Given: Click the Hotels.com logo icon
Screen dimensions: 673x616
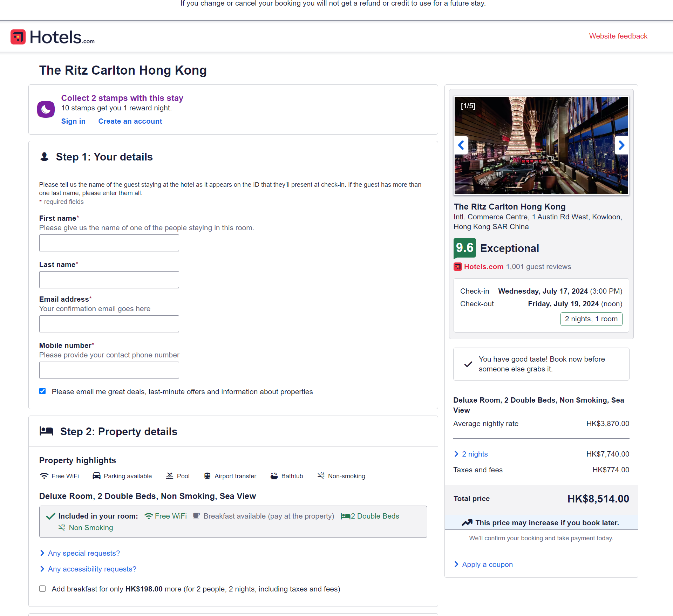Looking at the screenshot, I should point(17,36).
